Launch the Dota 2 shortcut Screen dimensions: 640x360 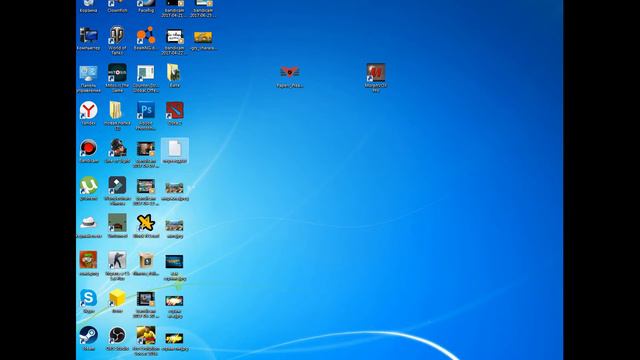coord(175,111)
